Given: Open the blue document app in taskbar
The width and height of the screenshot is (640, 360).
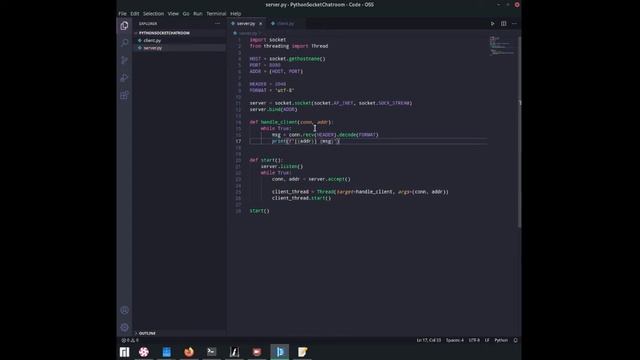Looking at the screenshot, I should point(167,352).
